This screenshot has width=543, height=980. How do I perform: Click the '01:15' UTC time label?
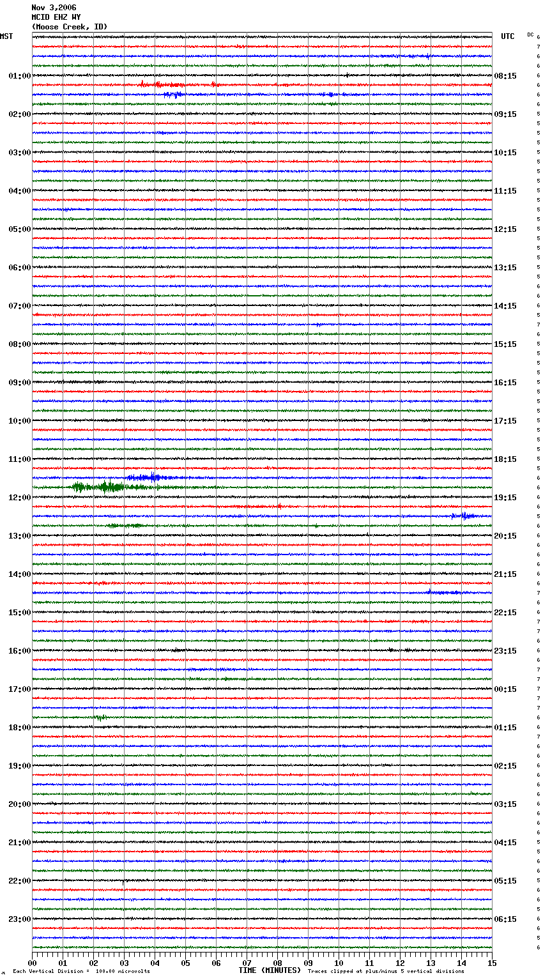505,728
